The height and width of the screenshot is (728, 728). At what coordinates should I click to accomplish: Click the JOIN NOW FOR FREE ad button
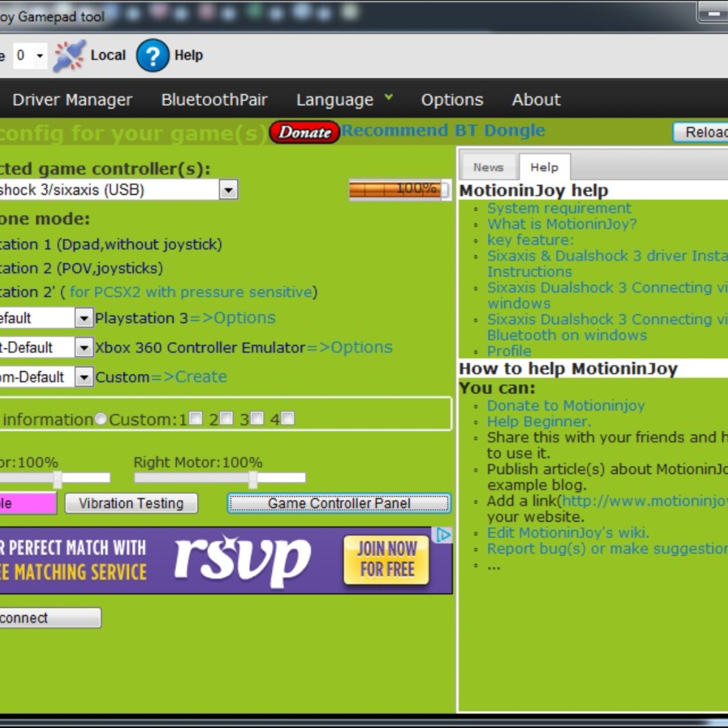[387, 560]
